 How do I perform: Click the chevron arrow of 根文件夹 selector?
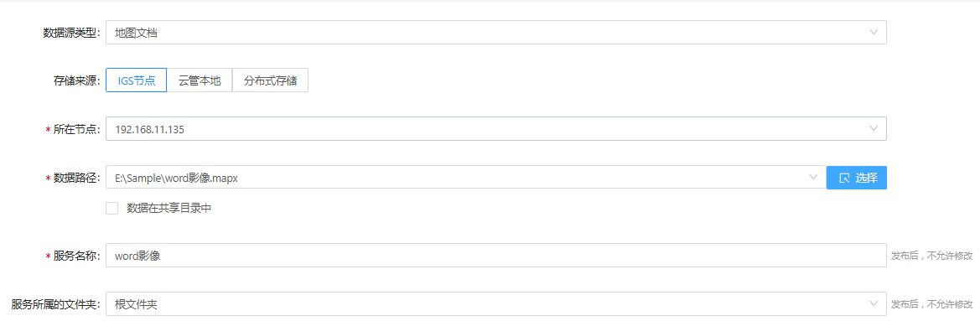874,303
